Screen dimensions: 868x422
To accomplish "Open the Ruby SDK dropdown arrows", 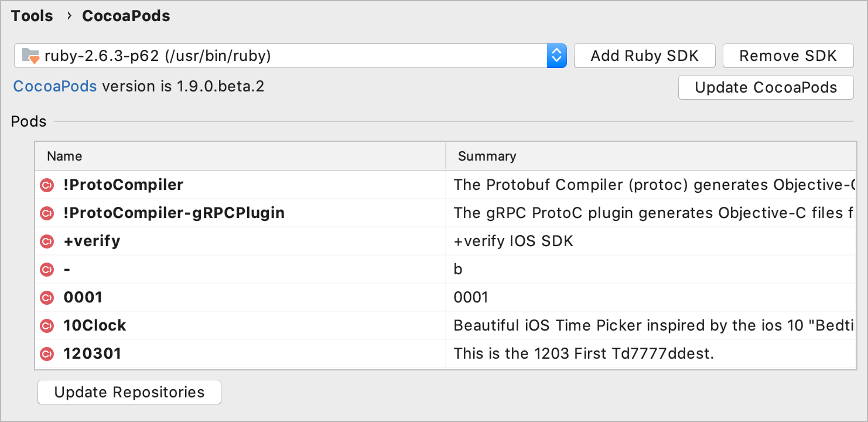I will (x=556, y=56).
